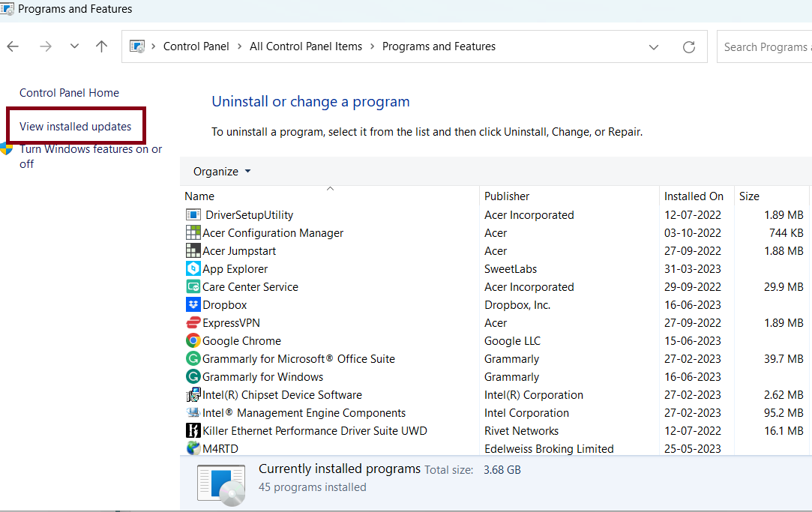The image size is (812, 512).
Task: Click the Acer Jumpstart icon
Action: pos(193,250)
